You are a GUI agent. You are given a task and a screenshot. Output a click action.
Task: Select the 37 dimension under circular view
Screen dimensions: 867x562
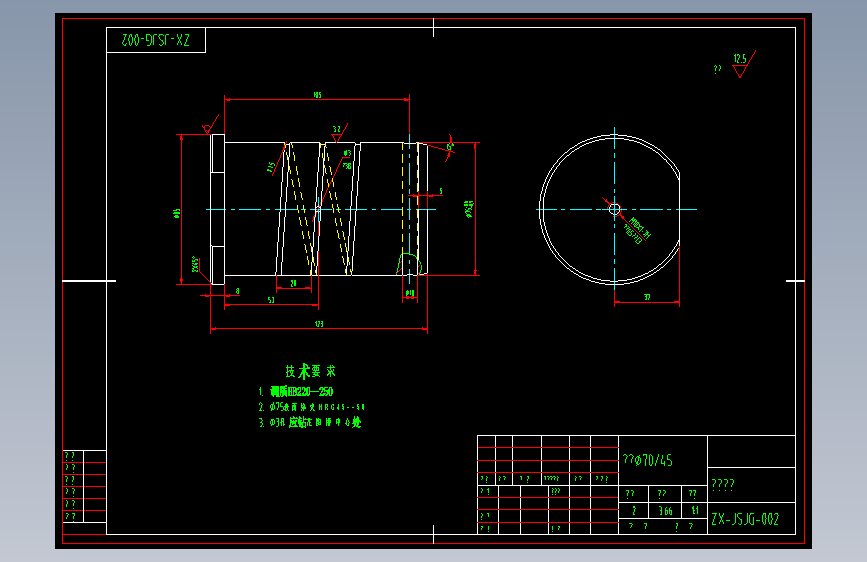647,297
